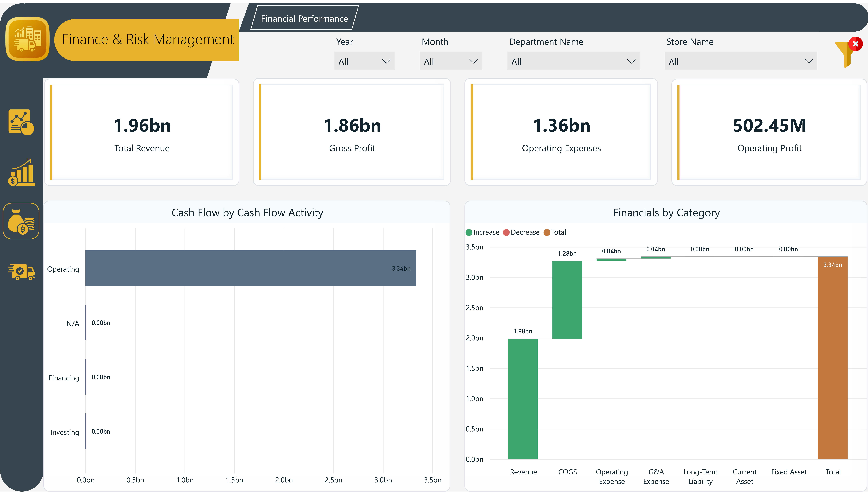Select the money bag finance page icon
The image size is (868, 495).
(21, 221)
